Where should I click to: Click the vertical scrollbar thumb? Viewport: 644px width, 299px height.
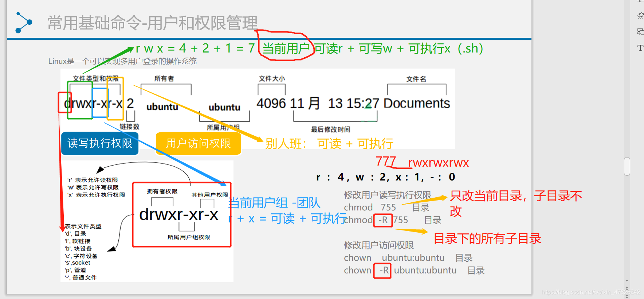tap(627, 167)
